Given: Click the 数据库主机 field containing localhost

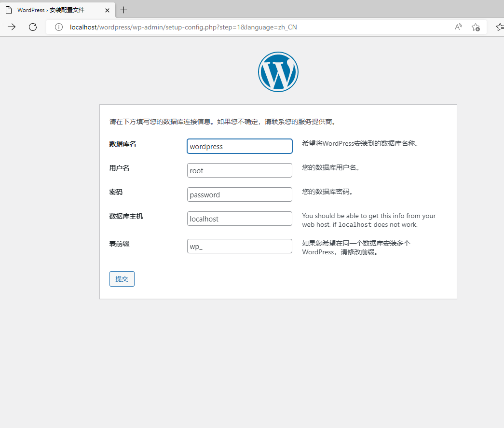Looking at the screenshot, I should 240,219.
